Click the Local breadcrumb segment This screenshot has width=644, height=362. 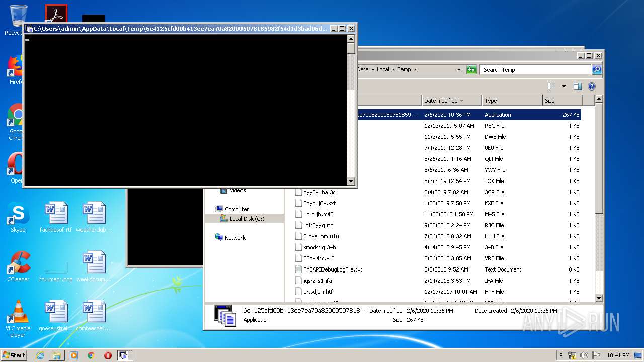(x=383, y=70)
